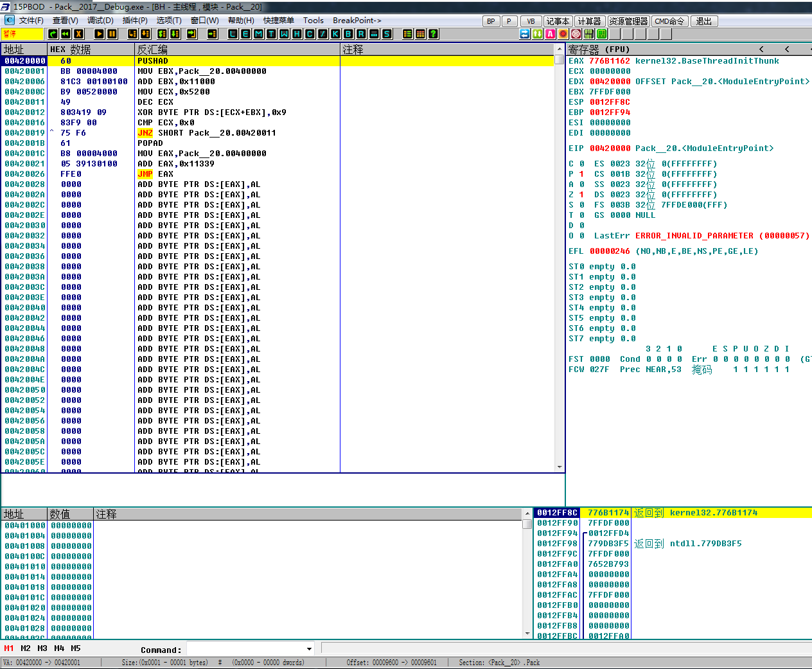Open the 调试(D) debug menu
Viewport: 812px width, 669px height.
pos(100,21)
